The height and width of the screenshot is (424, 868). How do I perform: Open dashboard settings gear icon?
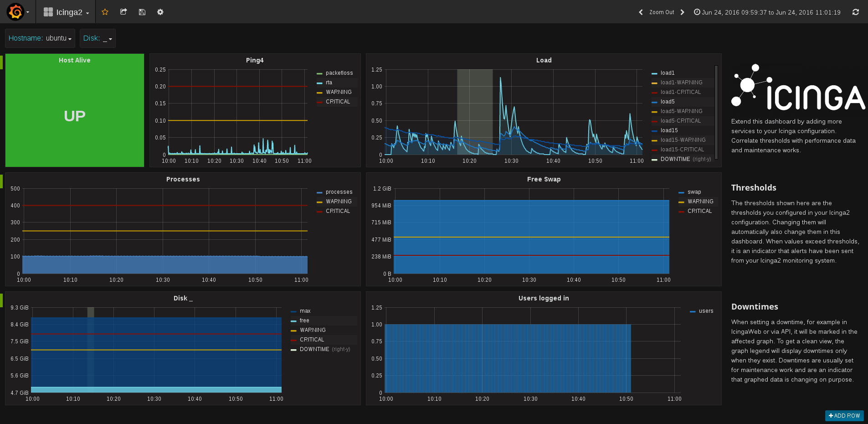click(x=160, y=12)
